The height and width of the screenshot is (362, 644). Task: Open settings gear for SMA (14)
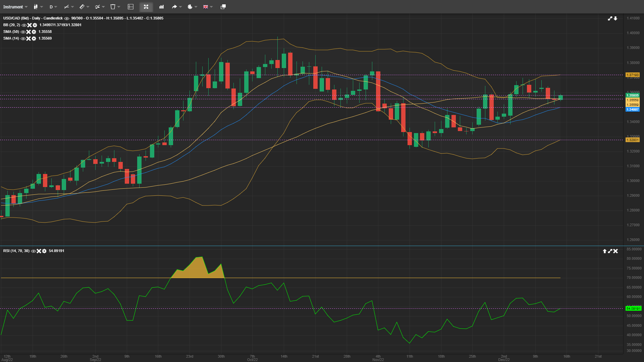(x=34, y=39)
